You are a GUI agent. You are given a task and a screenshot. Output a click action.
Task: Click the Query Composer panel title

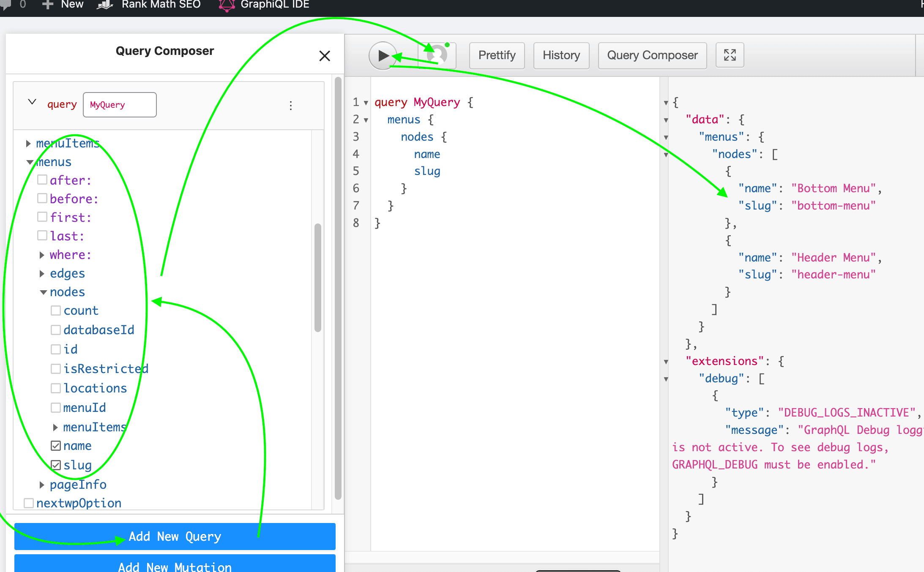click(x=165, y=51)
